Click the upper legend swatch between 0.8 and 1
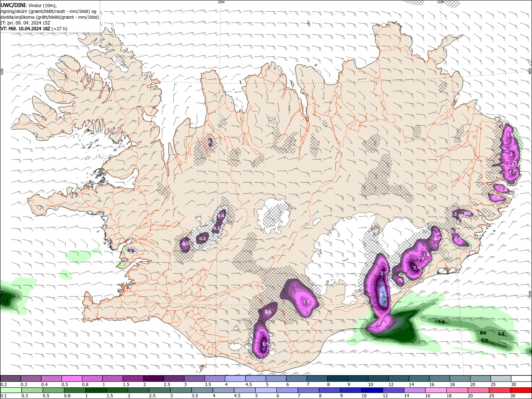This screenshot has width=532, height=399. 92,379
